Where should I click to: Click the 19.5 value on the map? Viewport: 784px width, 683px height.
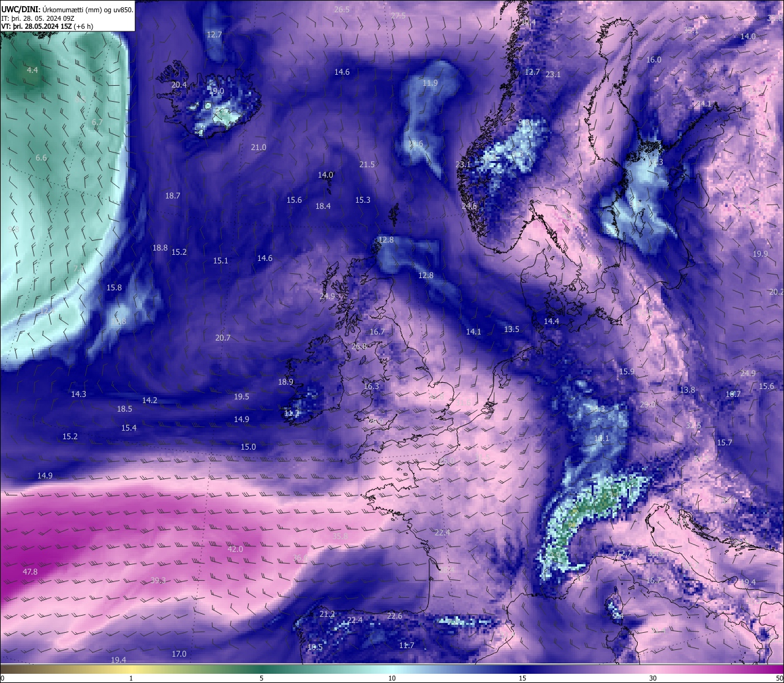click(241, 397)
